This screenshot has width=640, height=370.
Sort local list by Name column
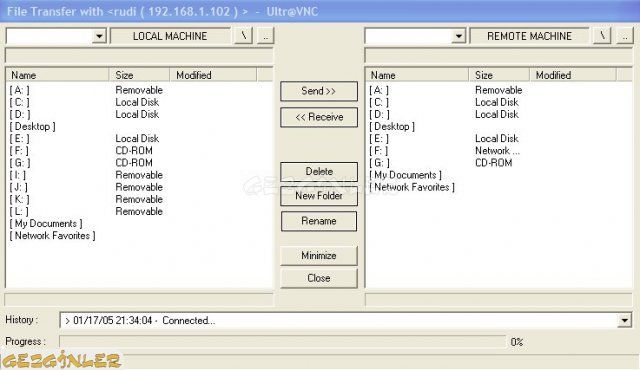pyautogui.click(x=58, y=75)
